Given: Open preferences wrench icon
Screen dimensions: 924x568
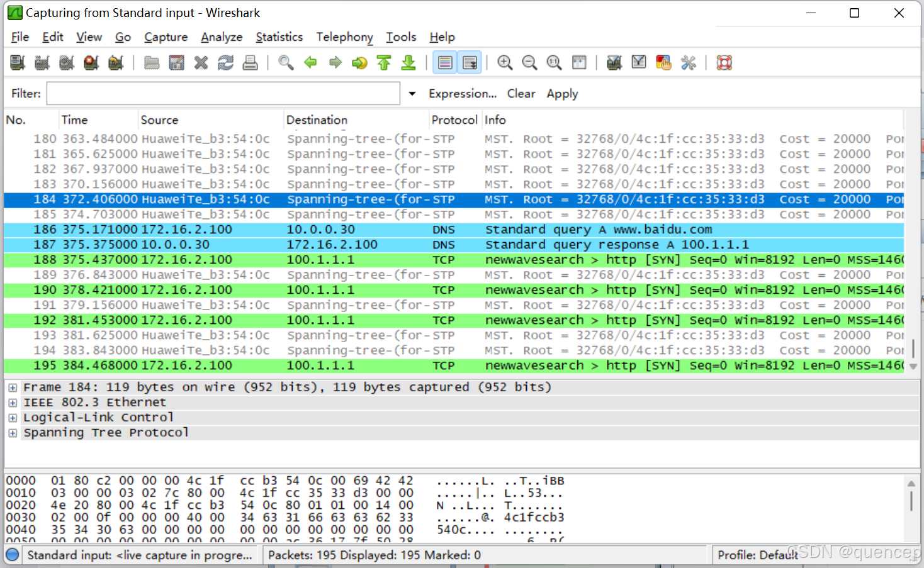Looking at the screenshot, I should pyautogui.click(x=688, y=62).
